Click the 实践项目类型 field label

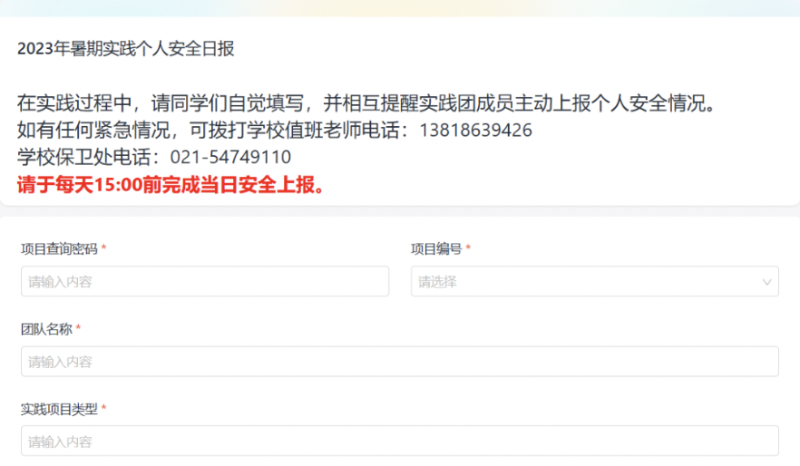(x=59, y=409)
